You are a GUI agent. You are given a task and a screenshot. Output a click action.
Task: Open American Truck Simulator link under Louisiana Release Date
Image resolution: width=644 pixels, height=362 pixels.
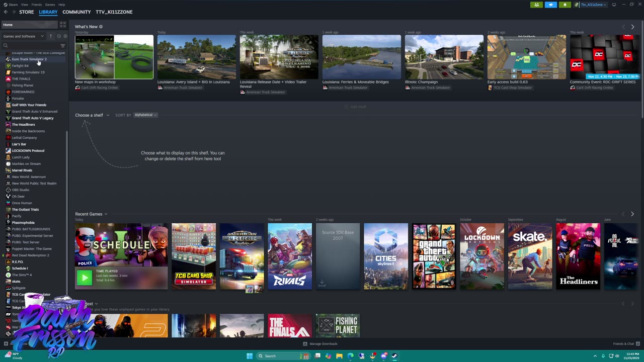point(266,92)
